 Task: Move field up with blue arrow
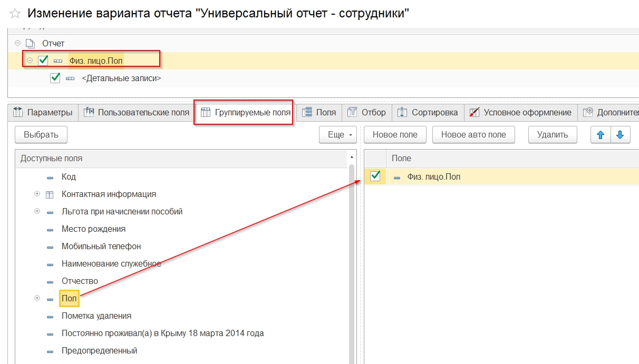click(x=600, y=134)
